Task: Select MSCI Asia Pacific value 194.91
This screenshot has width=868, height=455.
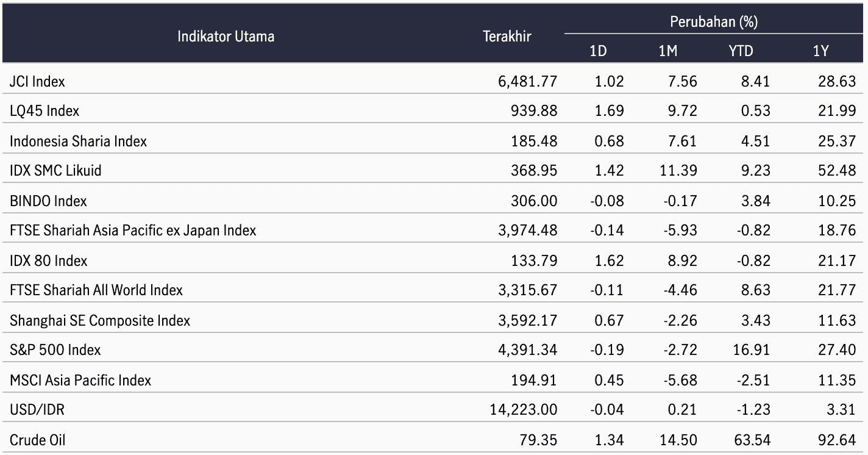Action: coord(534,380)
